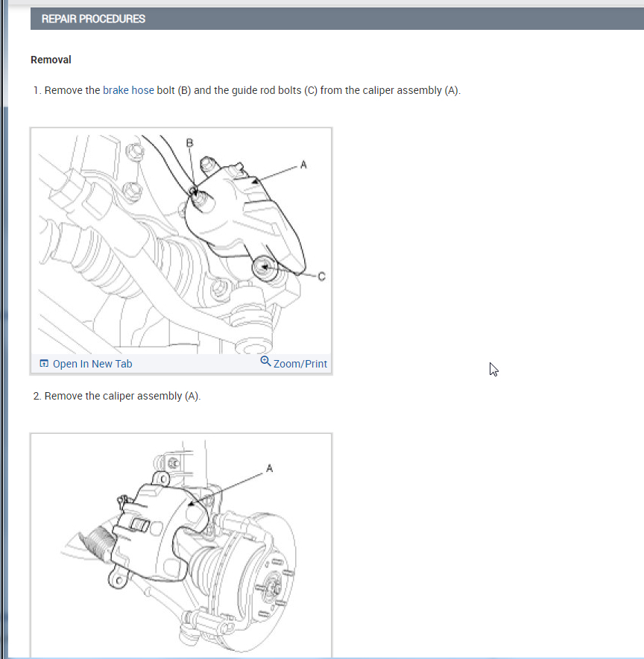Click the REPAIR PROCEDURES header

tap(93, 19)
